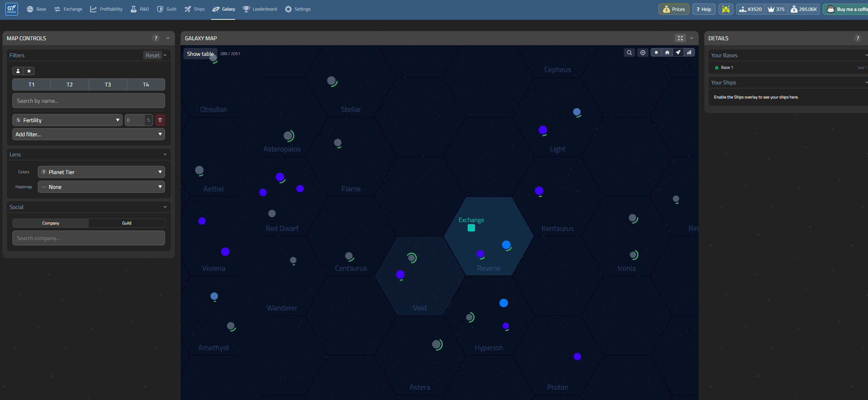
Task: Open the Settings tab
Action: (298, 9)
